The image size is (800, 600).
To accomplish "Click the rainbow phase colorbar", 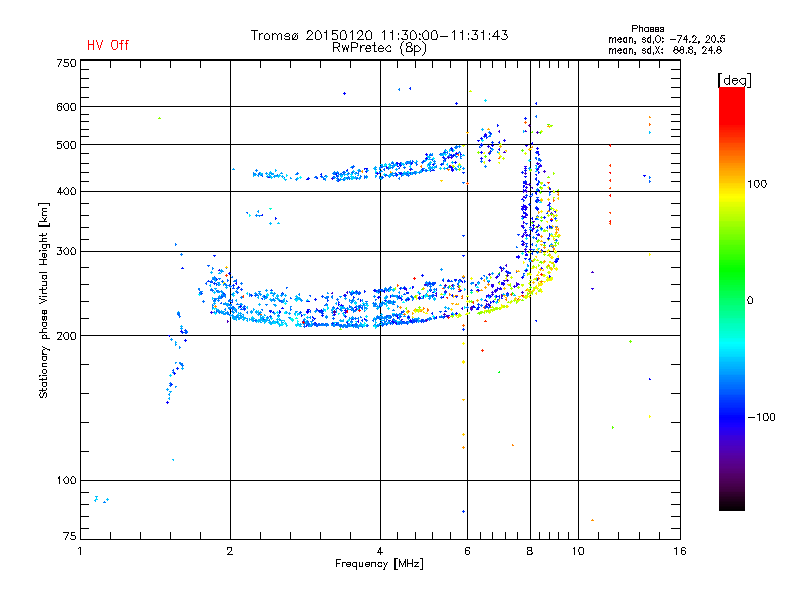I will [732, 298].
